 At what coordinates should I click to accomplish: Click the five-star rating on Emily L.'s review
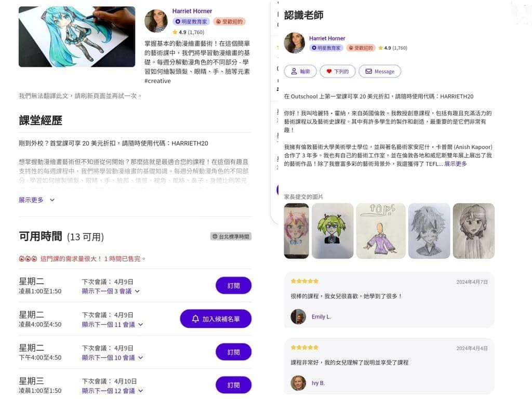[x=304, y=281]
